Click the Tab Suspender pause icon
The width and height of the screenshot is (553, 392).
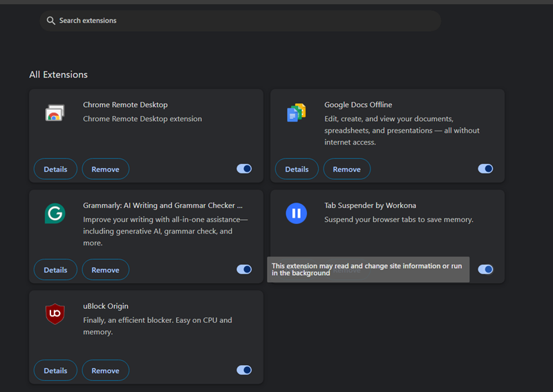(x=297, y=213)
